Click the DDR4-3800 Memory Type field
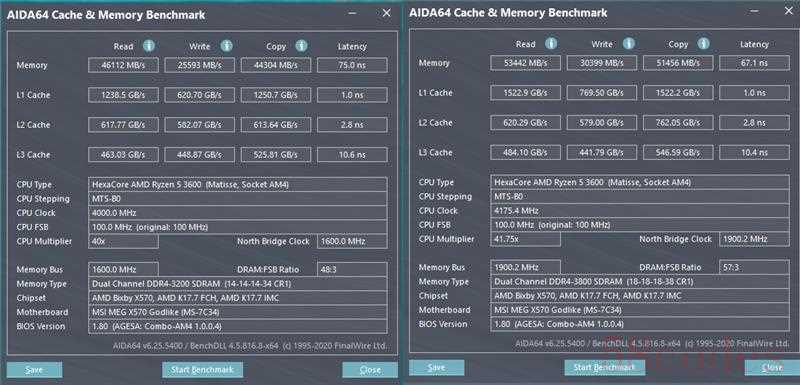The height and width of the screenshot is (385, 800). (x=640, y=281)
